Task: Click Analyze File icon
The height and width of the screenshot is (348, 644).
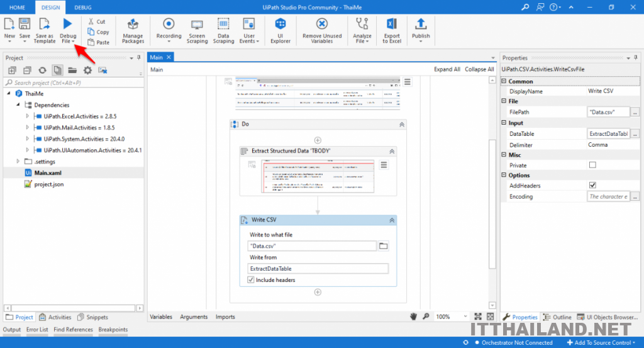Action: (x=362, y=24)
